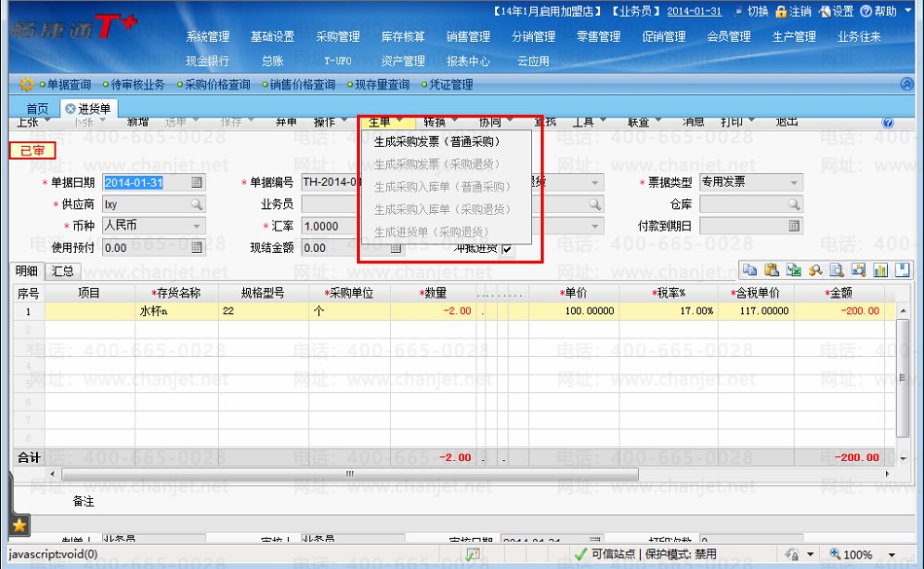Open the 销售管理 main menu
This screenshot has width=924, height=569.
(469, 37)
